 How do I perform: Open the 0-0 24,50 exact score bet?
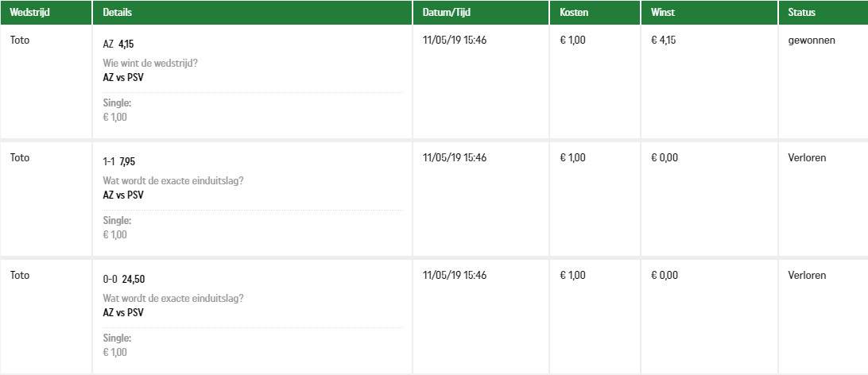pyautogui.click(x=124, y=280)
